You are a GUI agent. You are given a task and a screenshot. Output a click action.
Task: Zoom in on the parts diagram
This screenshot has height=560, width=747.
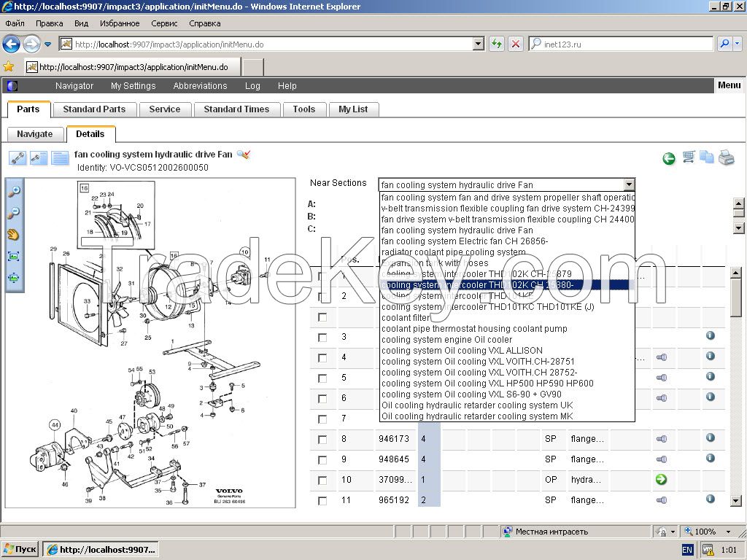coord(15,191)
